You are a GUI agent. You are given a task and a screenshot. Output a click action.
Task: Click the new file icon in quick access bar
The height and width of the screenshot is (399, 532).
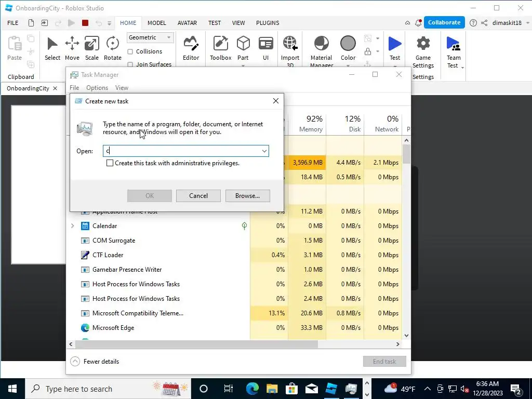(x=31, y=23)
